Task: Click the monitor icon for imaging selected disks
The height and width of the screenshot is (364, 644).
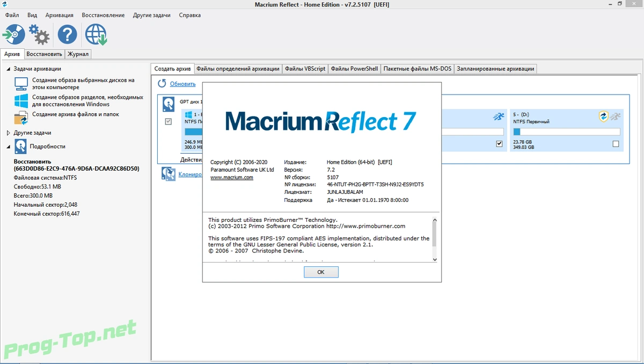Action: [x=21, y=84]
